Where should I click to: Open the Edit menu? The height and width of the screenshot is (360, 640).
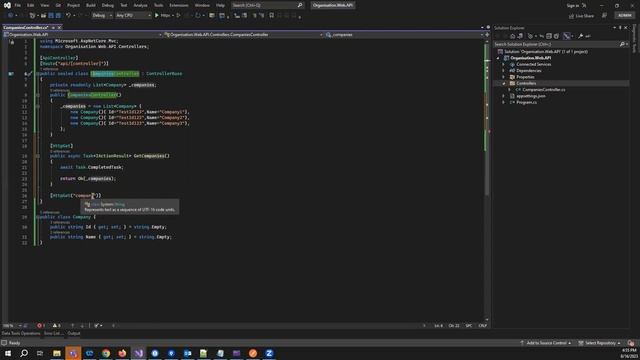[x=31, y=5]
